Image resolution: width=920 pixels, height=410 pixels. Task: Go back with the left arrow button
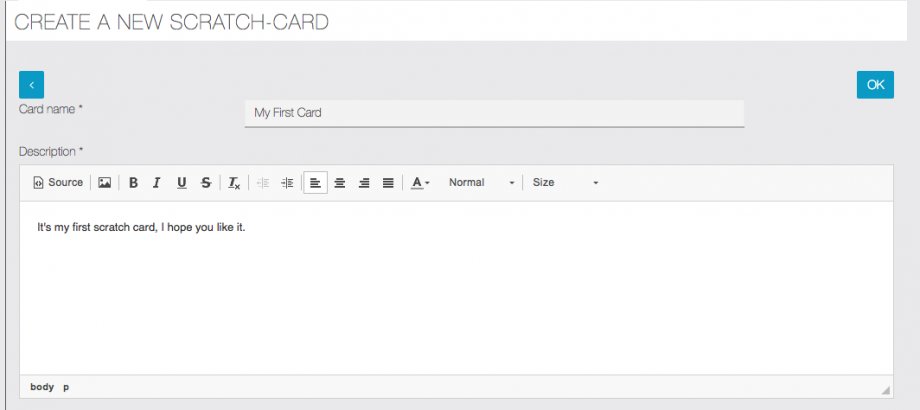point(32,85)
